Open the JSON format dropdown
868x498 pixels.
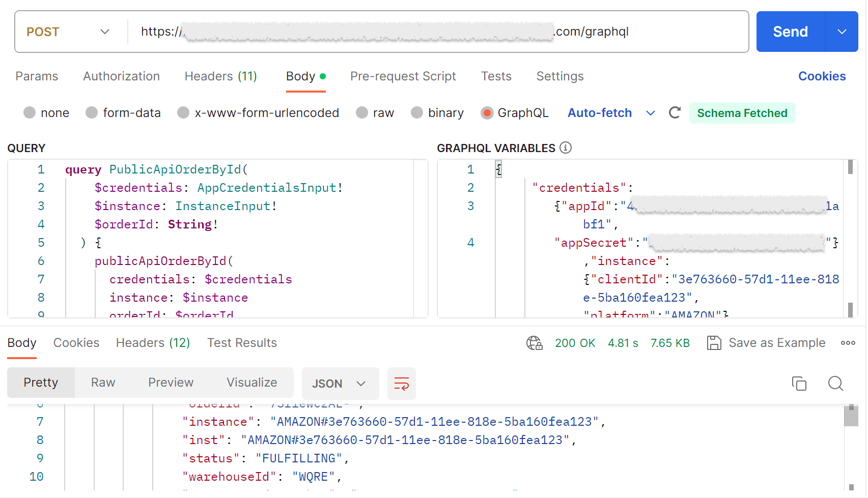click(x=340, y=384)
